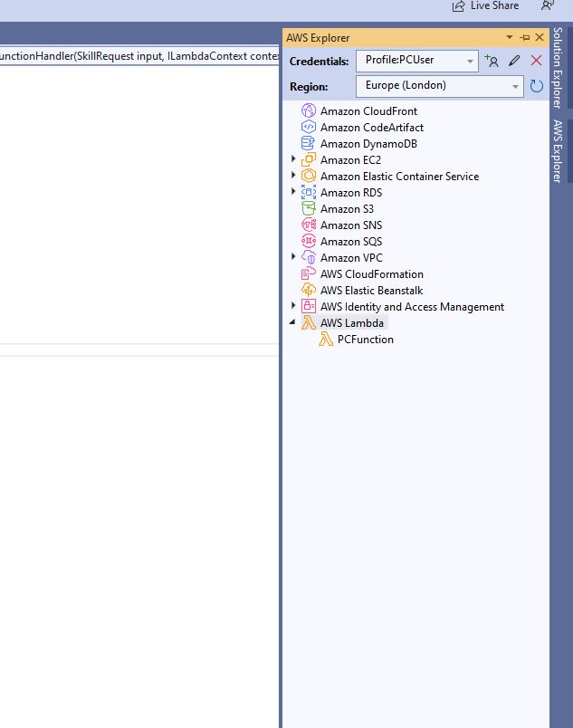
Task: Pin the AWS Explorer panel
Action: [525, 37]
